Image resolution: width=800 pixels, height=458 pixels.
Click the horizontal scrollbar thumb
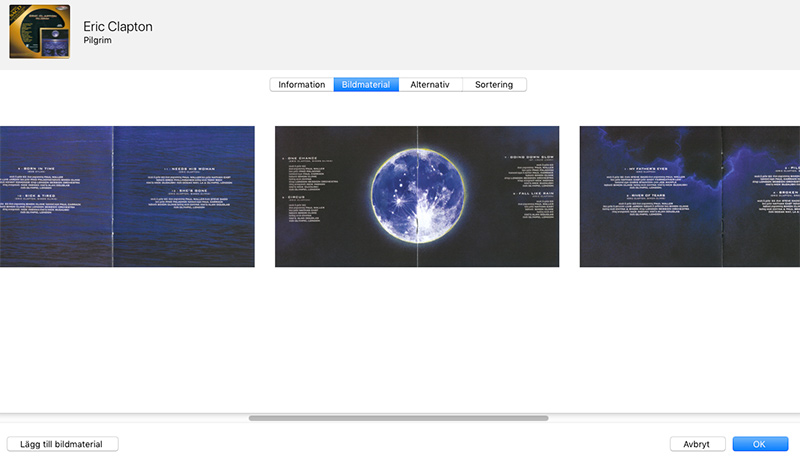click(x=398, y=418)
